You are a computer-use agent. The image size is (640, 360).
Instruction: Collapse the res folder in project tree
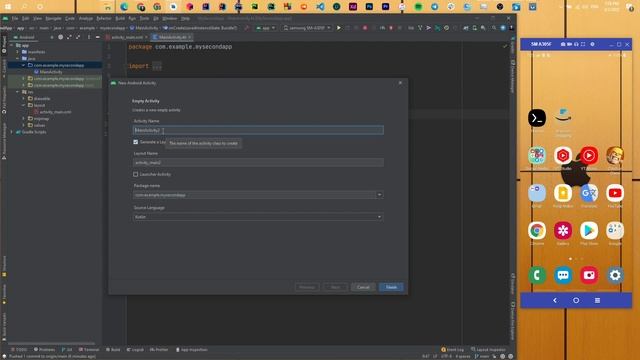click(x=18, y=92)
